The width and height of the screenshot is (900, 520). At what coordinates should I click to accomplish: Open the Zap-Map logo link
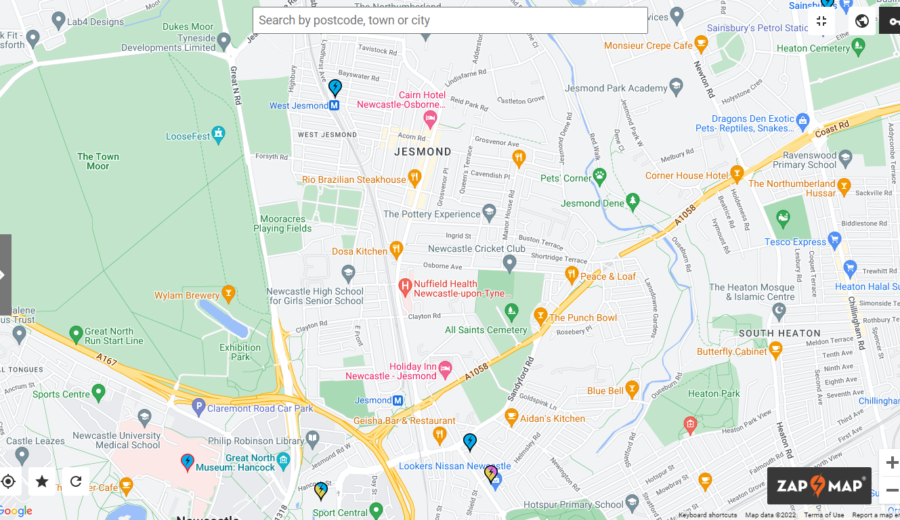point(819,486)
